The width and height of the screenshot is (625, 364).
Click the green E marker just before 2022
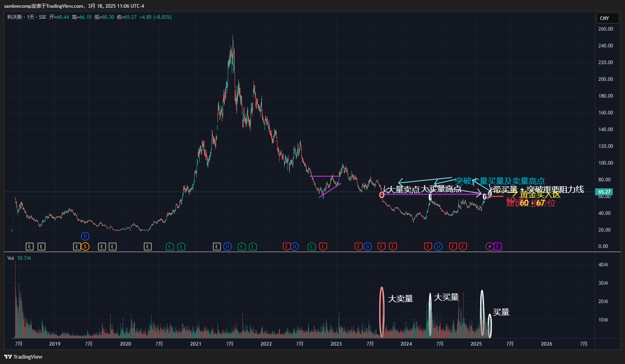(x=253, y=246)
